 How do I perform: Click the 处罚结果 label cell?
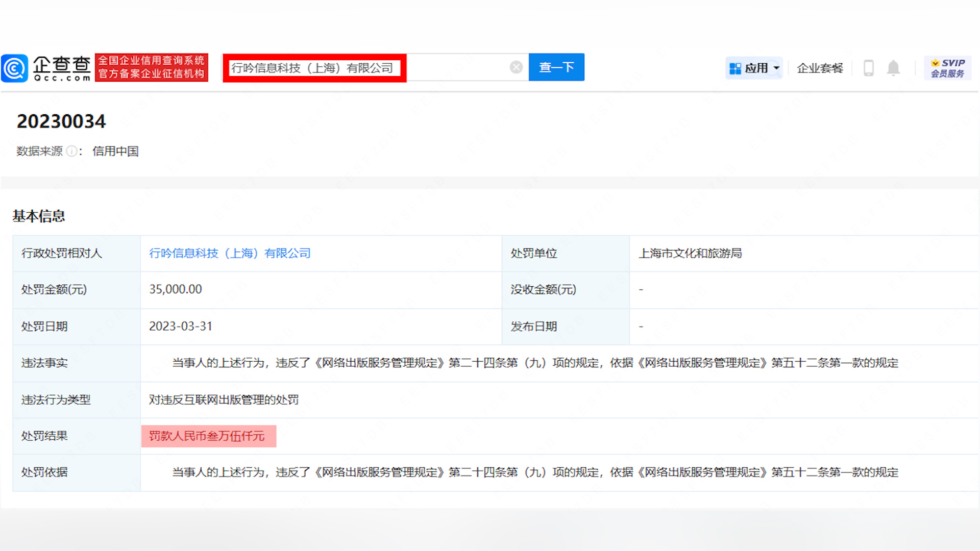point(77,436)
